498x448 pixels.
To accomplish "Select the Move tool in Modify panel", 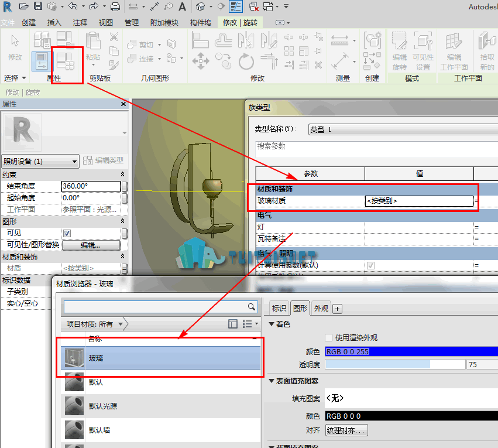I will pyautogui.click(x=201, y=61).
